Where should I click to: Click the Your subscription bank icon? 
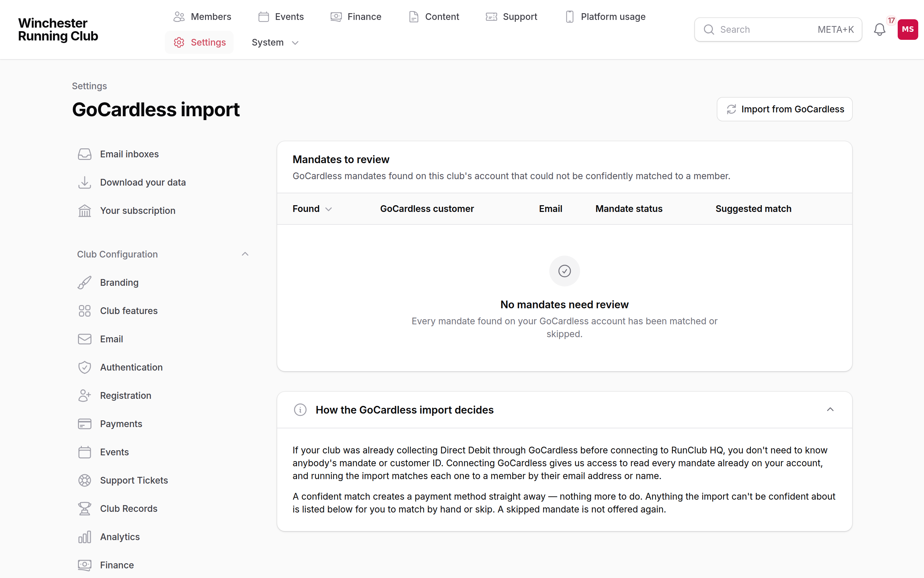coord(85,211)
